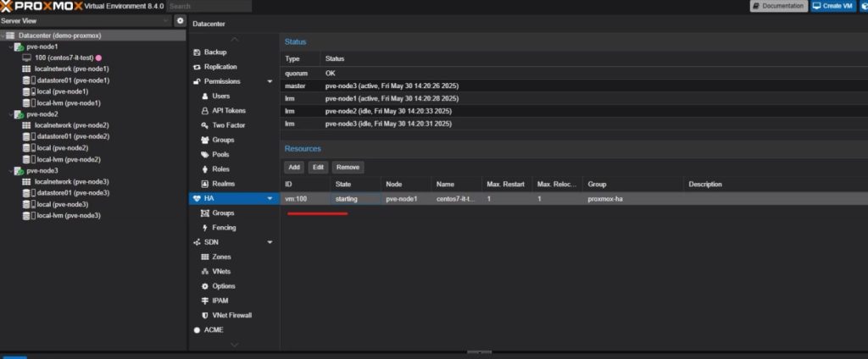Click the pve-node1 node icon
The image size is (868, 359).
pyautogui.click(x=19, y=47)
